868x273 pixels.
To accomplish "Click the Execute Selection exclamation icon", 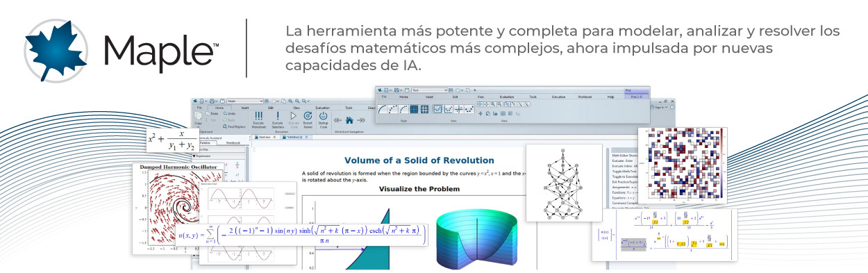I will click(x=278, y=115).
